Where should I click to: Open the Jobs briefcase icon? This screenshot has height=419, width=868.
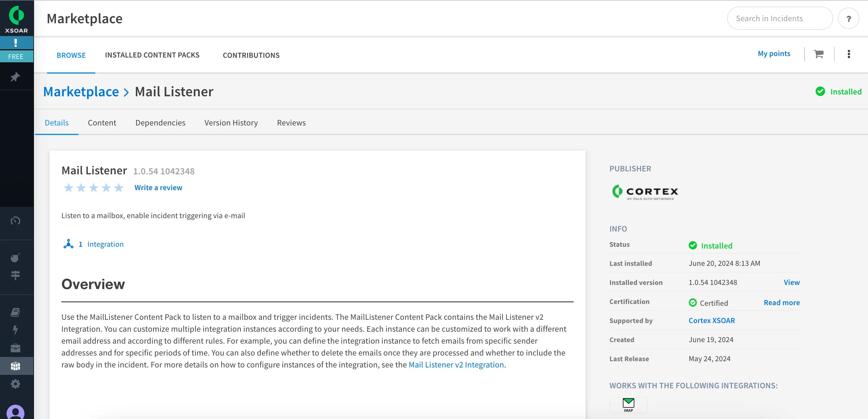(15, 347)
